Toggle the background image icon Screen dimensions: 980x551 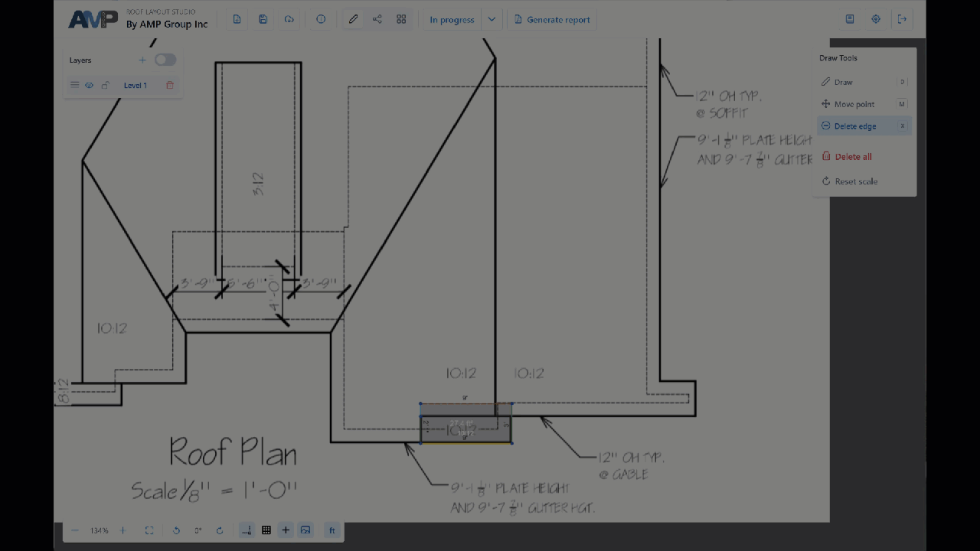[x=305, y=530]
